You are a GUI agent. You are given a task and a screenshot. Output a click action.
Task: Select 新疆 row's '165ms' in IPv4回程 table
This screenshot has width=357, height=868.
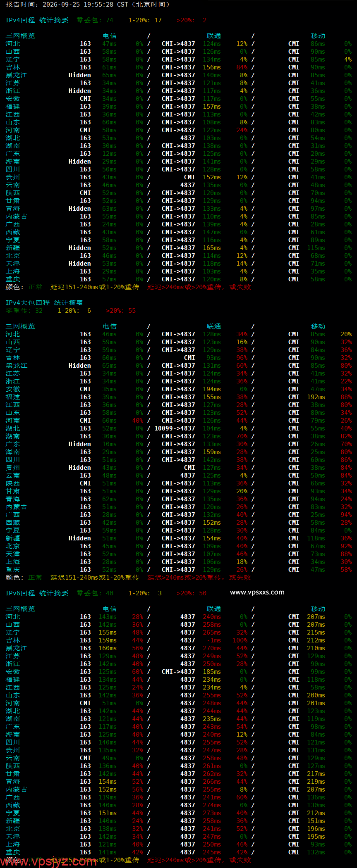[x=212, y=248]
